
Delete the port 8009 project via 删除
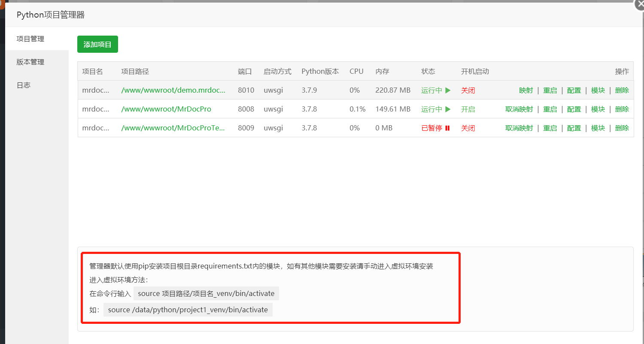coord(622,128)
